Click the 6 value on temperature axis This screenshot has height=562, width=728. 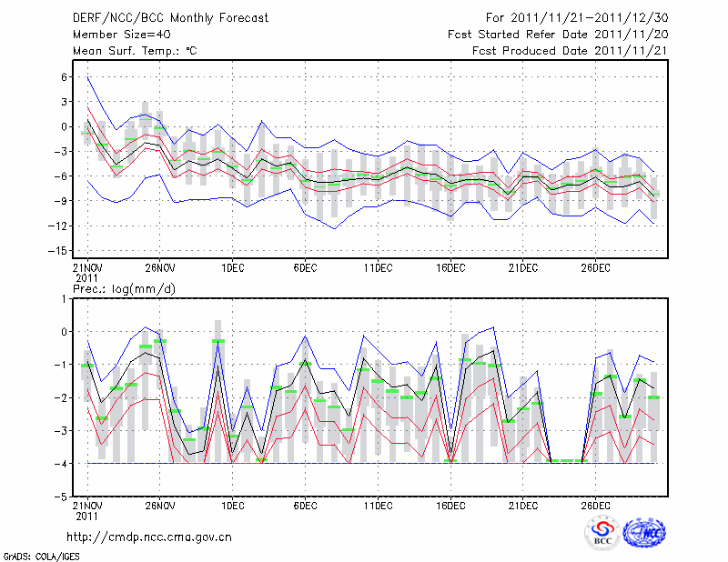click(64, 77)
